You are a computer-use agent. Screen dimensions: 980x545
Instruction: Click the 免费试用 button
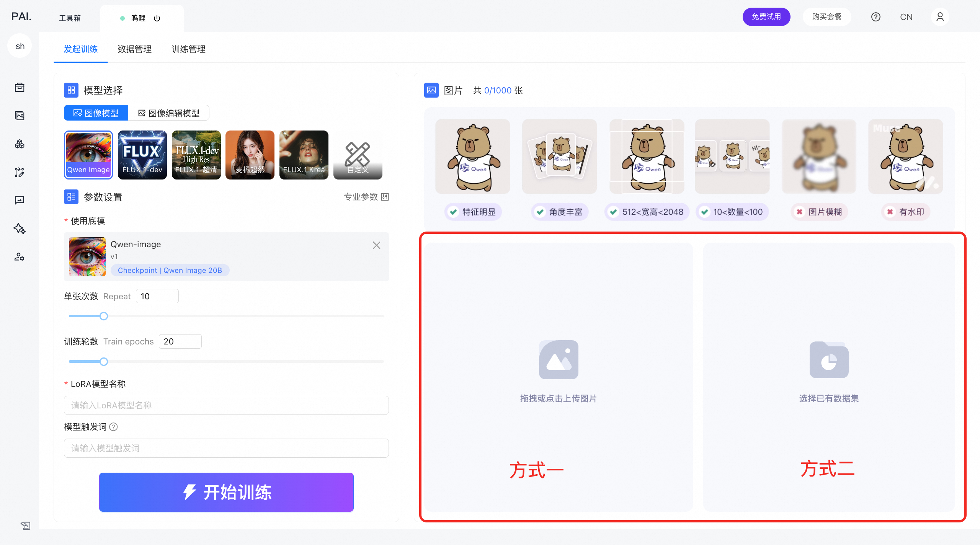click(766, 17)
